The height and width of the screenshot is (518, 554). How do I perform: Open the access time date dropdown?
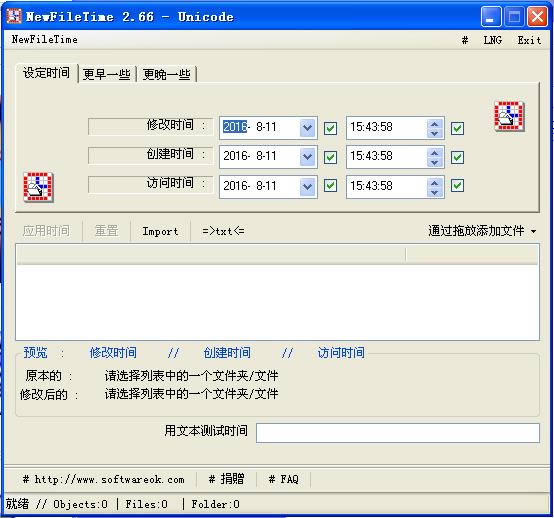pyautogui.click(x=307, y=186)
